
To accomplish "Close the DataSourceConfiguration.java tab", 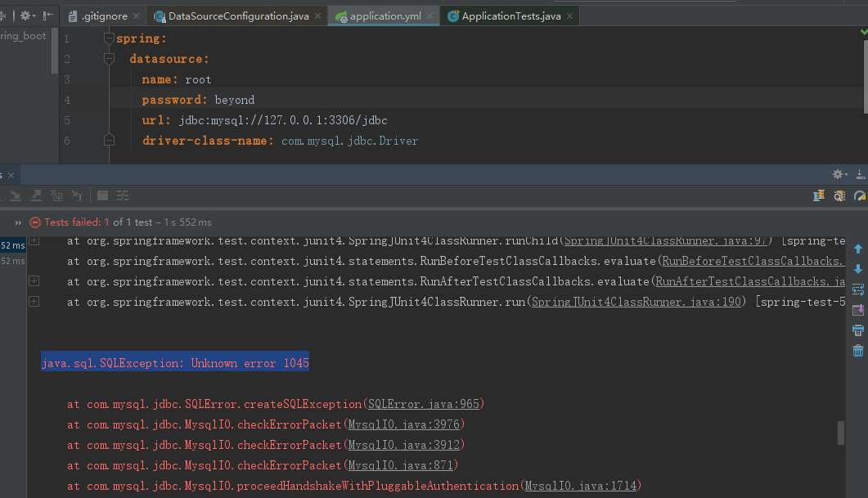I will point(317,16).
